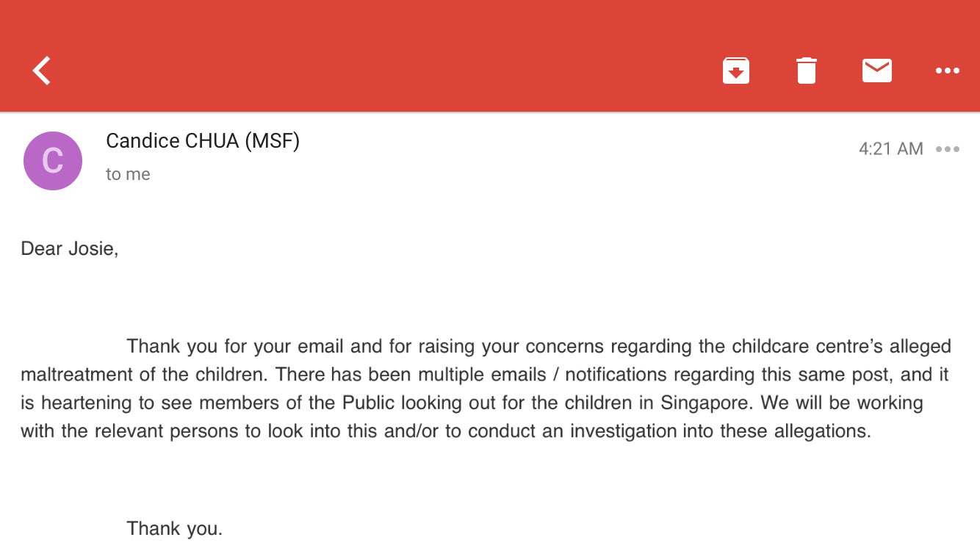Image resolution: width=980 pixels, height=551 pixels.
Task: Click the closing 'Thank you.' line
Action: coord(174,527)
